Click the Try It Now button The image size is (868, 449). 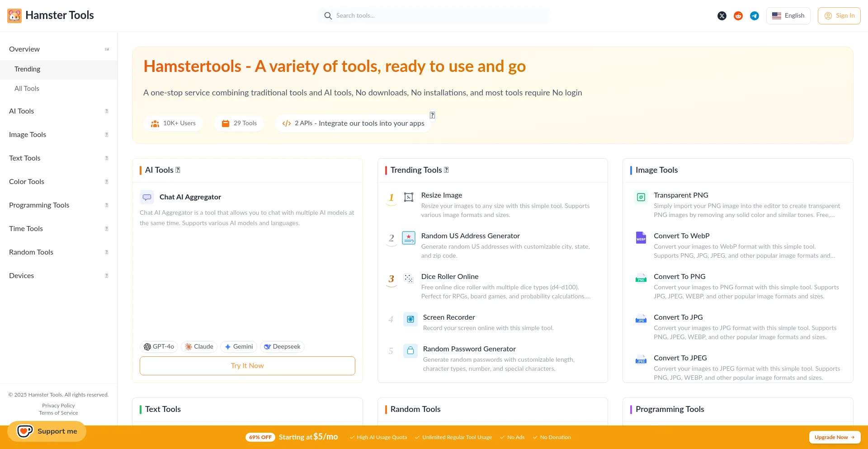pyautogui.click(x=247, y=366)
